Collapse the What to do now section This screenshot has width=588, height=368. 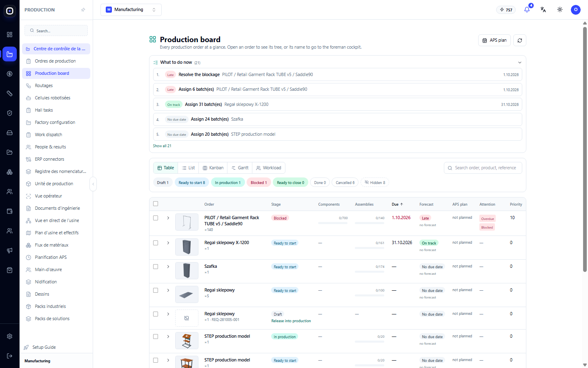pyautogui.click(x=520, y=63)
